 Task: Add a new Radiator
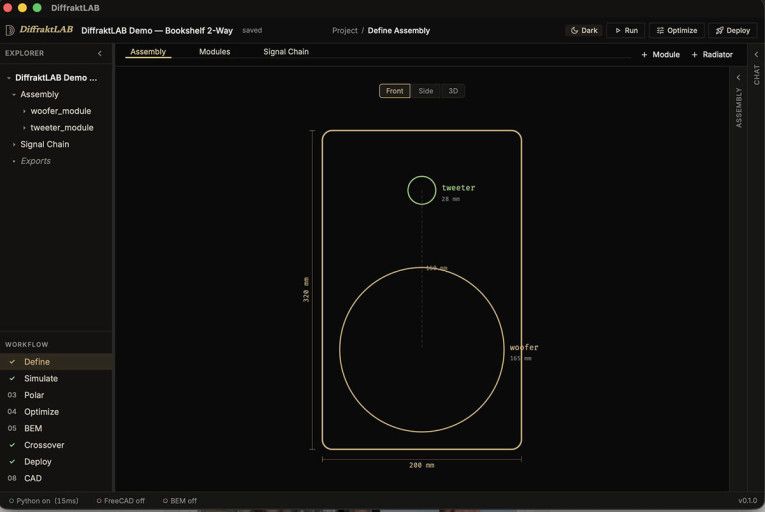[712, 55]
